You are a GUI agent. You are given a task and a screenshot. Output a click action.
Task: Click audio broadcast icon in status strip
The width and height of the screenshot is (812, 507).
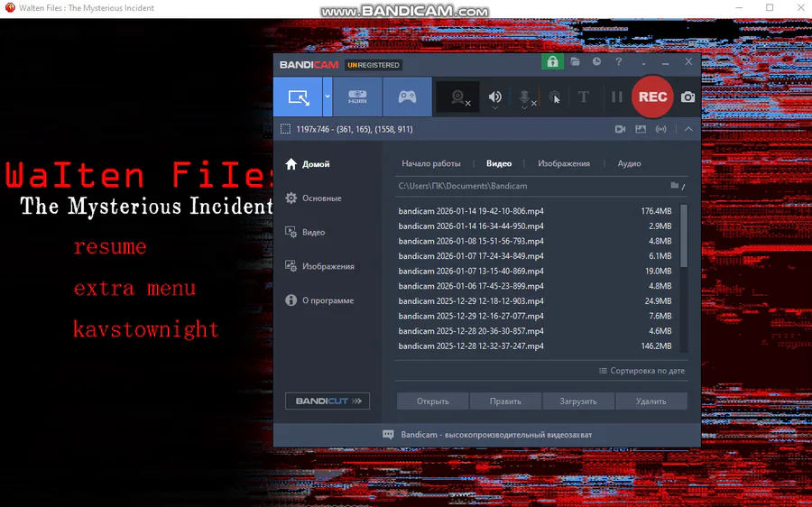point(660,129)
